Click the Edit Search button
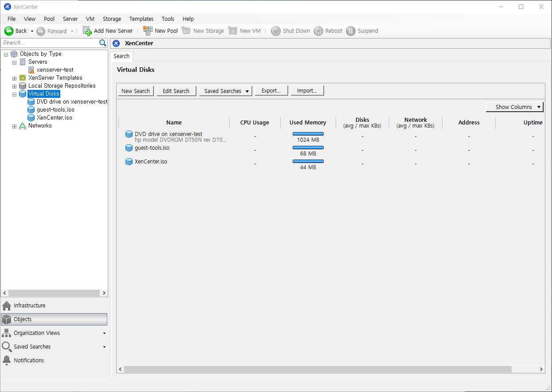Viewport: 552px width, 392px height. (x=176, y=91)
